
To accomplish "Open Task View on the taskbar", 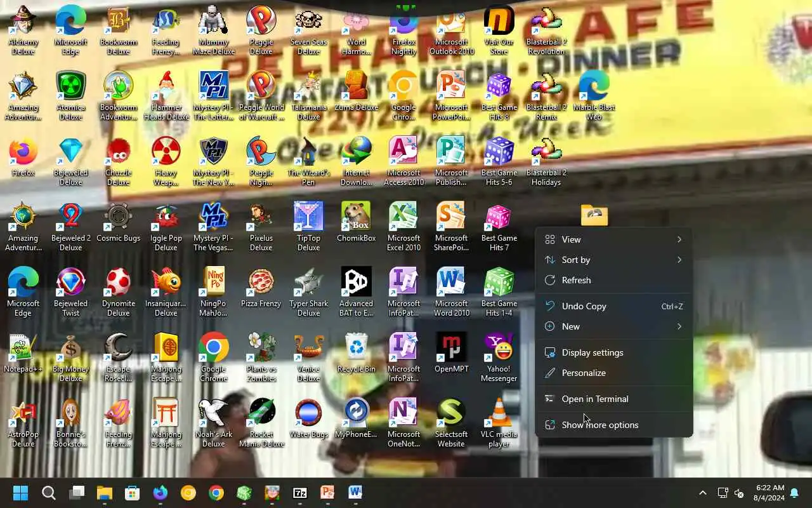I will click(x=77, y=493).
